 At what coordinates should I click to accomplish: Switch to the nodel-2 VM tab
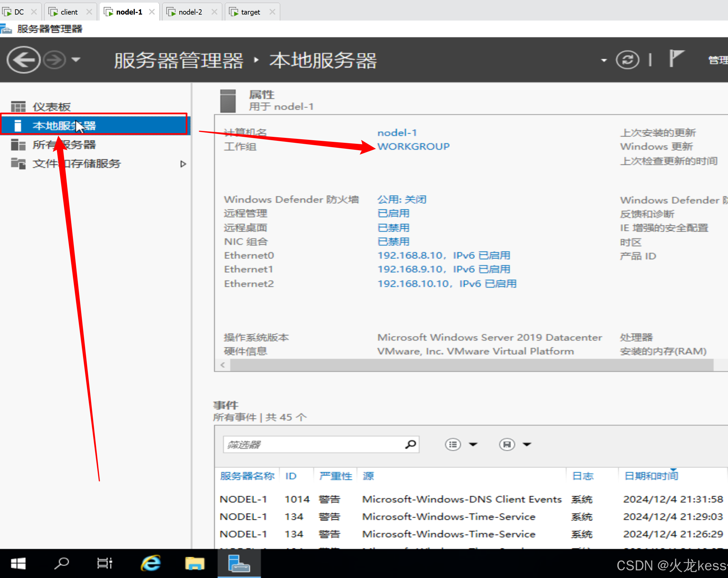pyautogui.click(x=190, y=12)
